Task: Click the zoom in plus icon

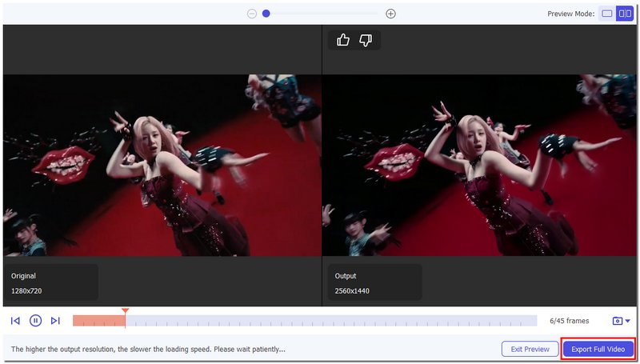Action: point(390,14)
